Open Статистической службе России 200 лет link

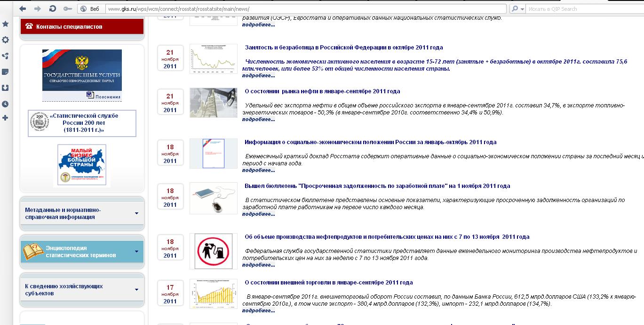84,123
